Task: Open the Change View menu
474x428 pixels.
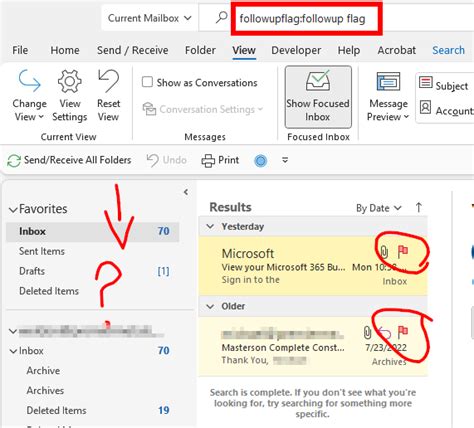Action: [x=29, y=96]
